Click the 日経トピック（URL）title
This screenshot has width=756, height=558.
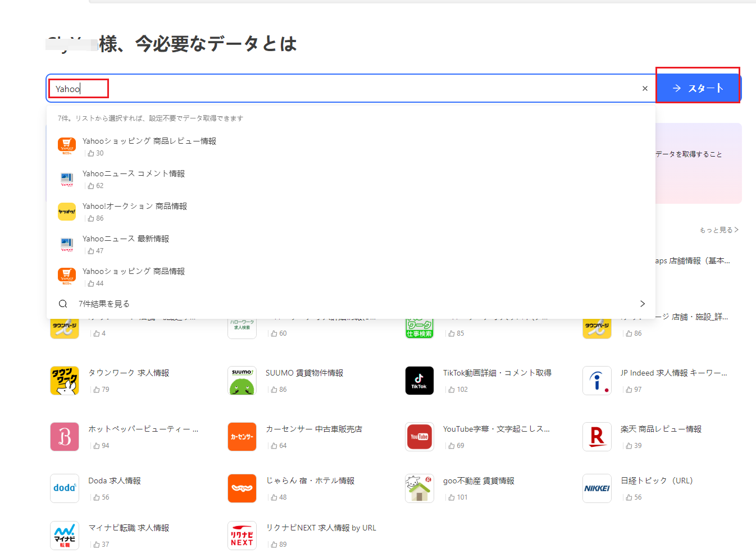[657, 481]
